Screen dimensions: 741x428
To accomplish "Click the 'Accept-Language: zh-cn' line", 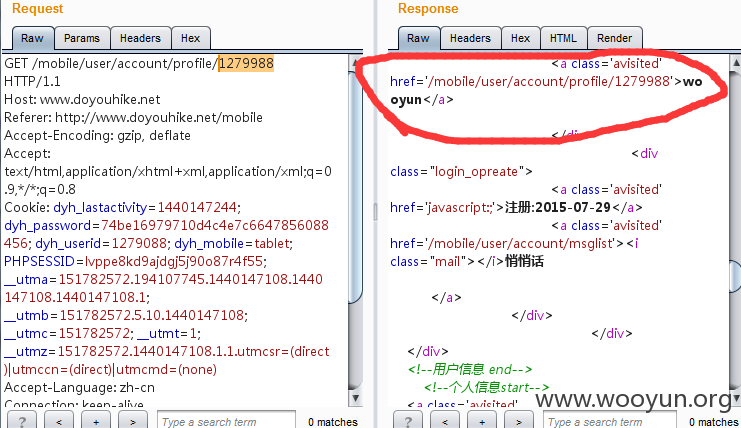I will coord(79,387).
